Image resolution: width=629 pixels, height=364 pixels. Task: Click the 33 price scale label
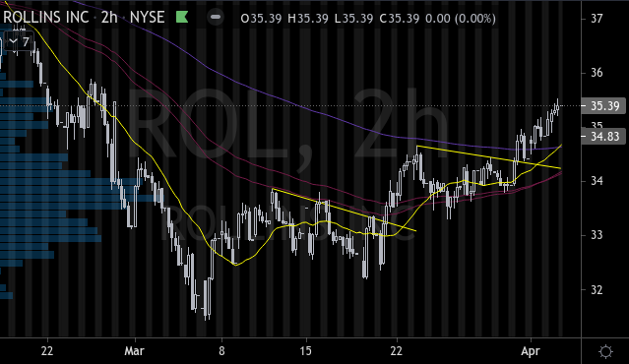click(x=597, y=235)
